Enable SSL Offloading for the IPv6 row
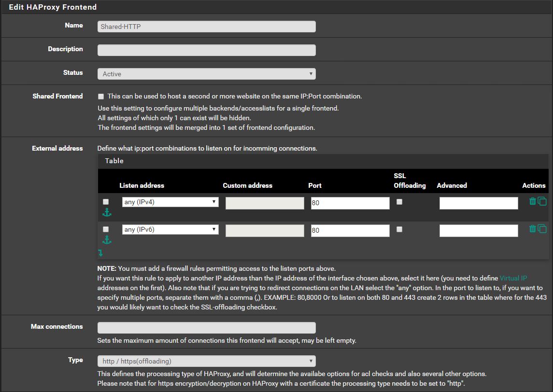This screenshot has height=392, width=553. (x=399, y=229)
